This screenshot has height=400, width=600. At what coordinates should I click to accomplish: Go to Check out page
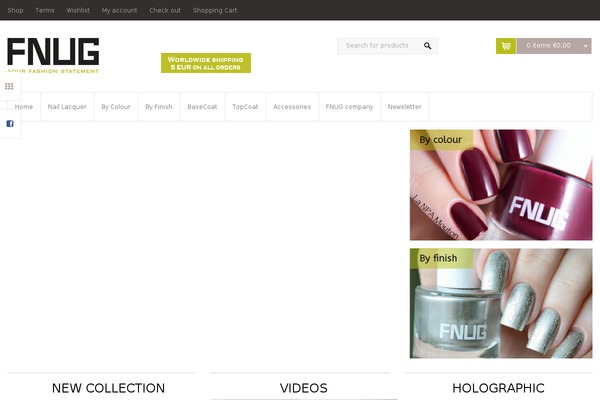pos(165,10)
